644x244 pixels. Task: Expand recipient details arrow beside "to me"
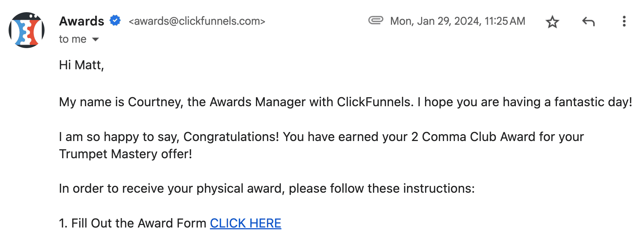point(95,39)
